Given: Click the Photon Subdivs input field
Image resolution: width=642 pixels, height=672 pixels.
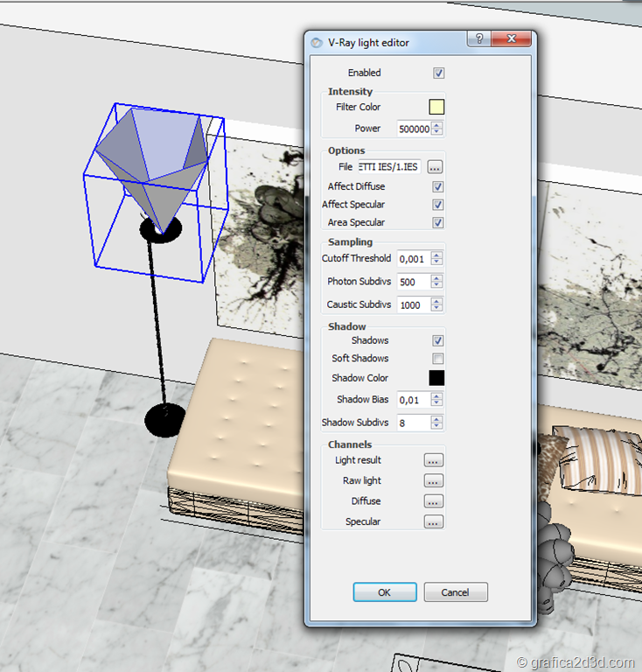Looking at the screenshot, I should click(x=413, y=282).
